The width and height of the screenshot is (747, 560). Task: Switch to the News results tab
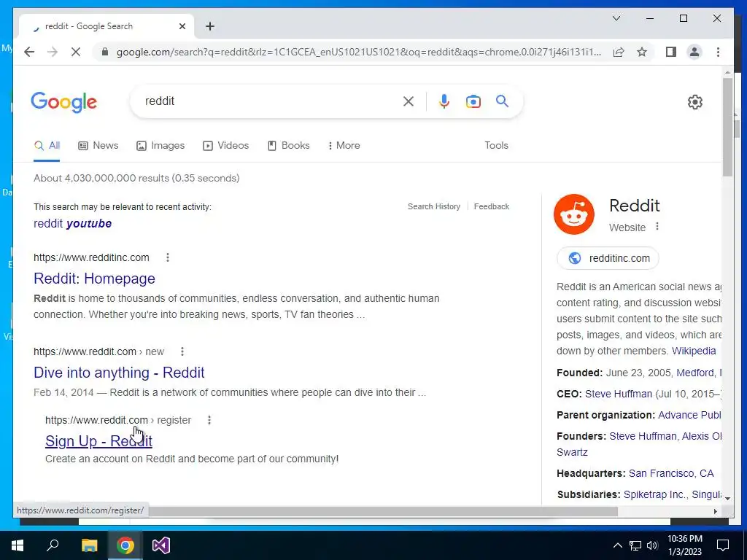coord(98,145)
